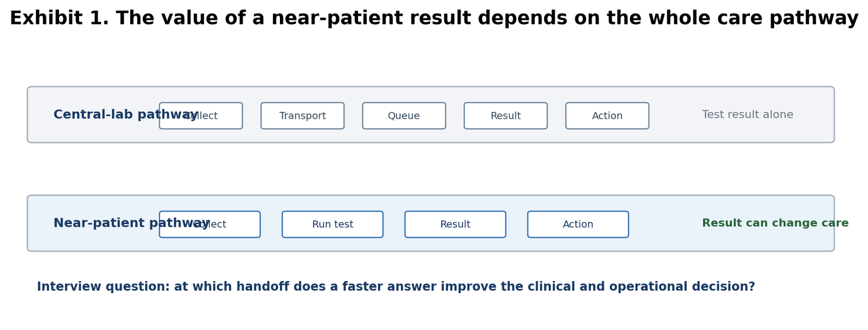Click Result box in Near-patient pathway
Image resolution: width=868 pixels, height=330 pixels.
click(455, 224)
